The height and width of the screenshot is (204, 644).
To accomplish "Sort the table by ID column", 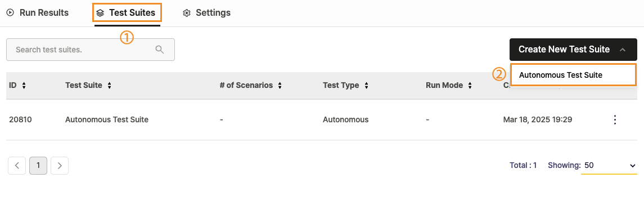I will coord(24,86).
